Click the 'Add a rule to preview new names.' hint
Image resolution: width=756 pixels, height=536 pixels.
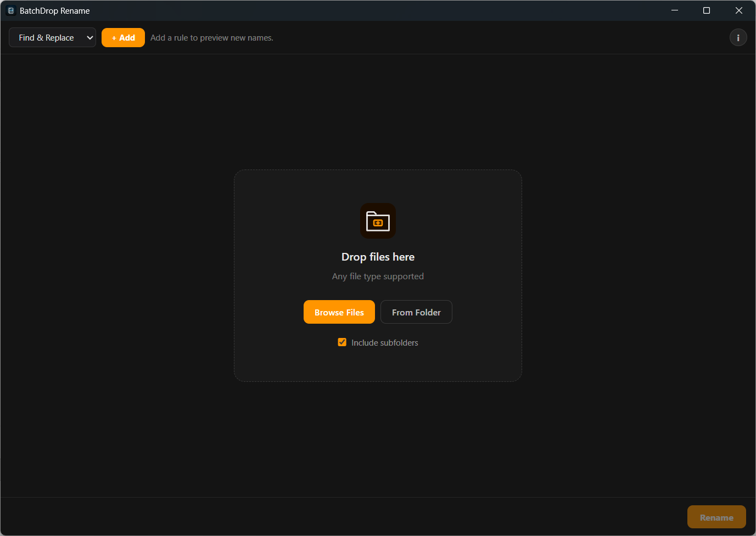[x=212, y=38]
